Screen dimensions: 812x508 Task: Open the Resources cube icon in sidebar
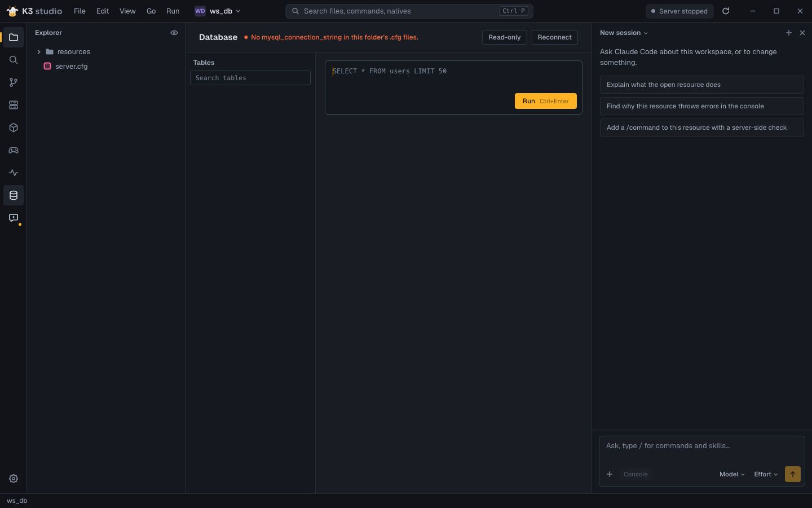click(x=14, y=128)
